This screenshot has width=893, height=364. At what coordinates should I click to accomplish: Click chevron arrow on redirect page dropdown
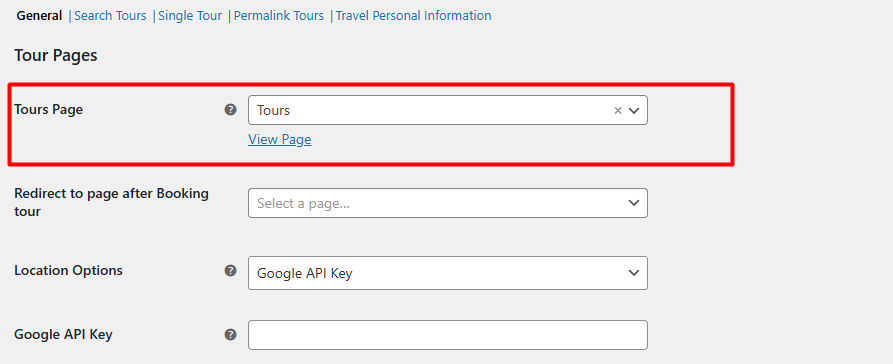(x=634, y=203)
